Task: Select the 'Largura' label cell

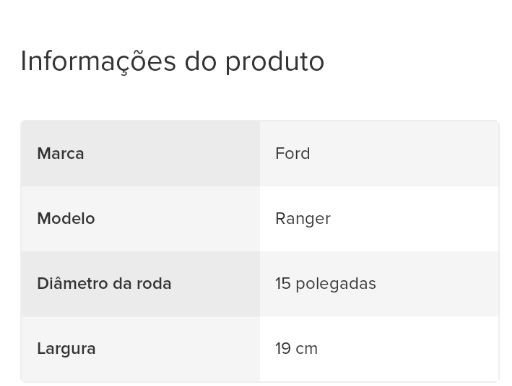Action: (140, 349)
